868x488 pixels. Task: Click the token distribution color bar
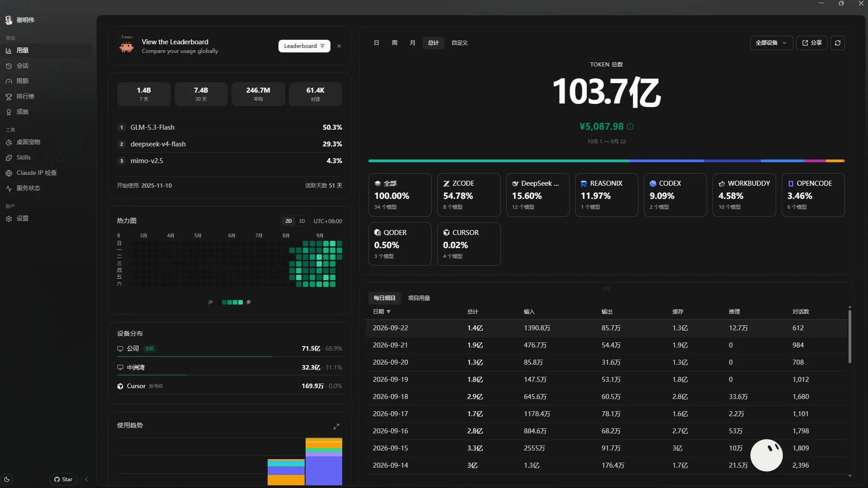[x=606, y=161]
